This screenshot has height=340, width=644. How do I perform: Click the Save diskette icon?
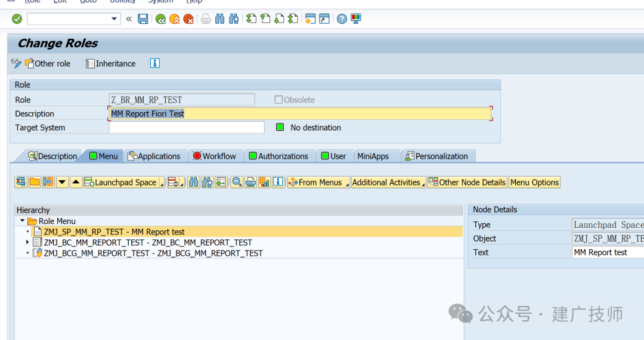(x=143, y=19)
